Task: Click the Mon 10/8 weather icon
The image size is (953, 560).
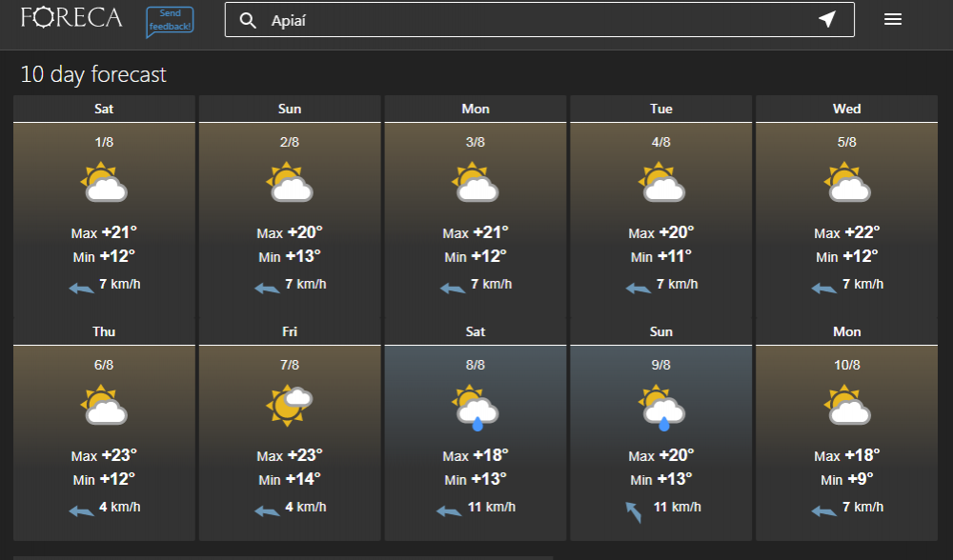Action: pos(846,406)
